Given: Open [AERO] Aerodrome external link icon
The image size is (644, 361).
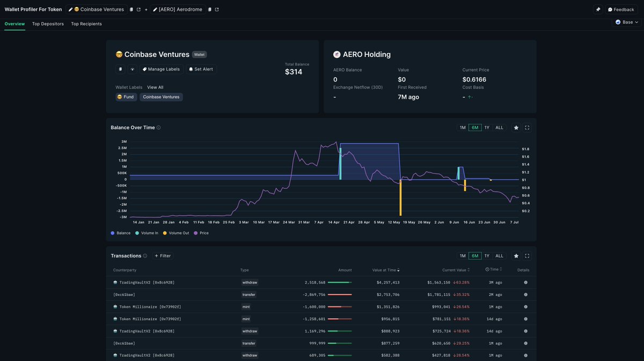Looking at the screenshot, I should pos(217,10).
